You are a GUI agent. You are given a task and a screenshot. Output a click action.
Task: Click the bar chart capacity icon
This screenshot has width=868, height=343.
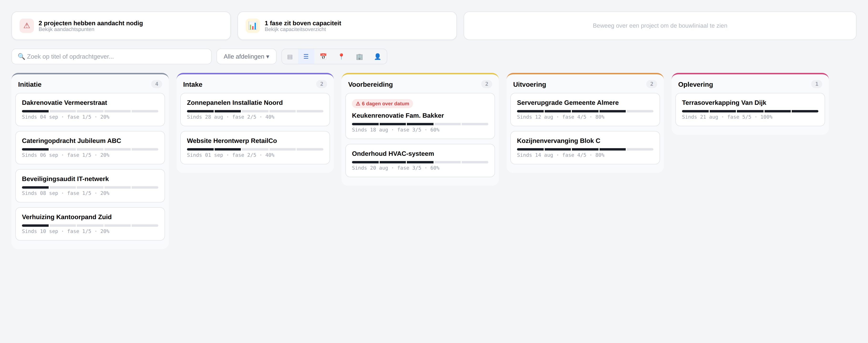(252, 25)
